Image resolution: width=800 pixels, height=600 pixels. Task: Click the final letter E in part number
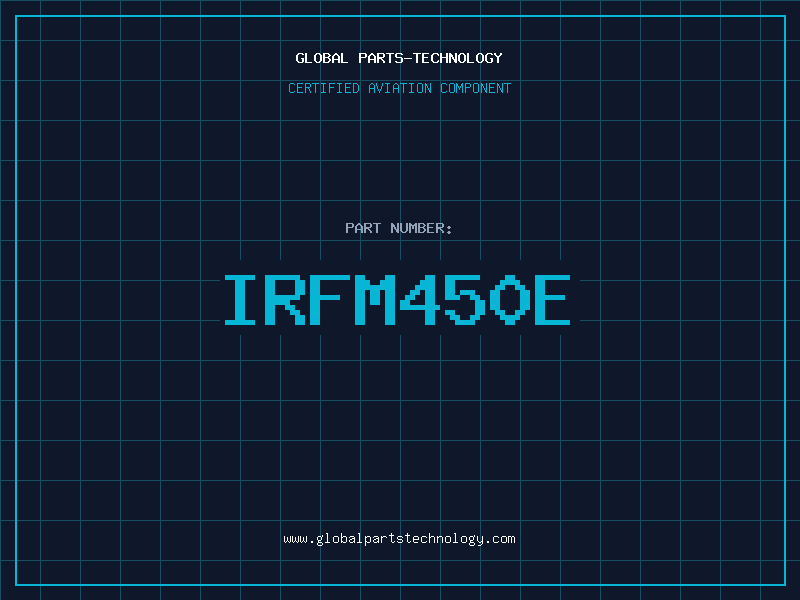tap(554, 300)
